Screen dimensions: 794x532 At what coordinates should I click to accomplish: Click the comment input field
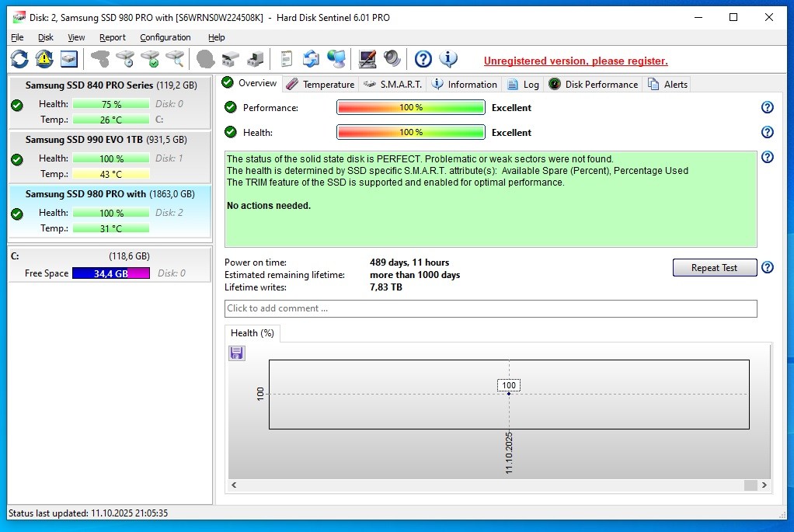[x=490, y=308]
